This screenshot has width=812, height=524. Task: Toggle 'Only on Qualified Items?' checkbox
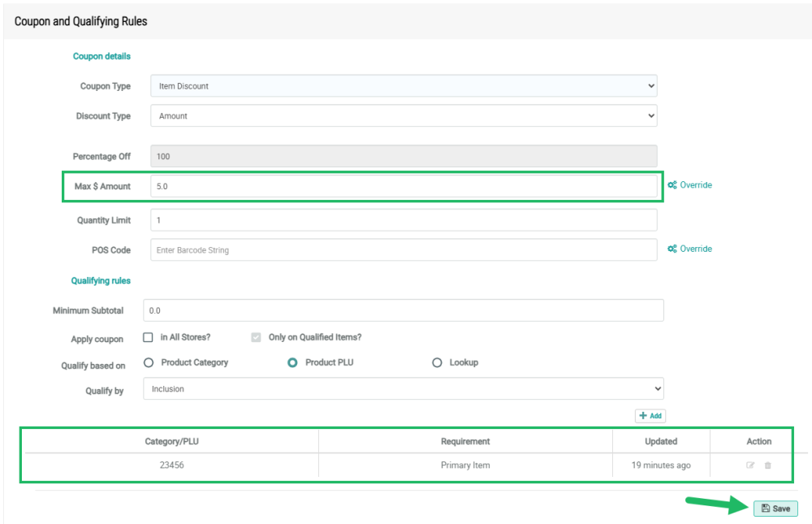[257, 337]
